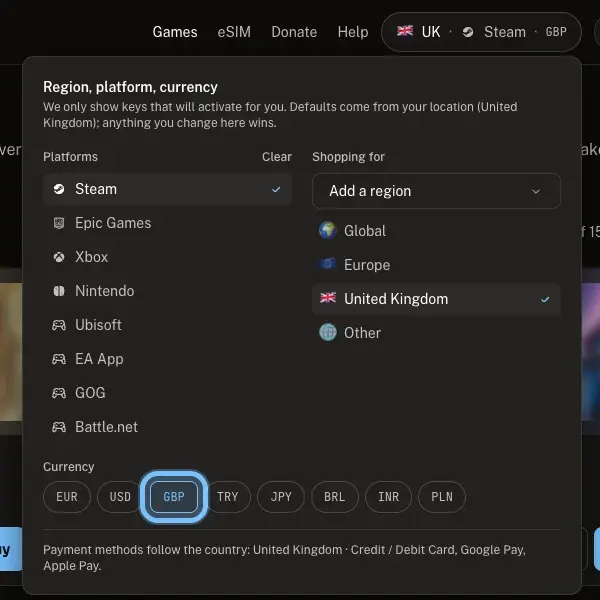The height and width of the screenshot is (600, 600).
Task: Open the eSIM navigation item
Action: pyautogui.click(x=234, y=32)
